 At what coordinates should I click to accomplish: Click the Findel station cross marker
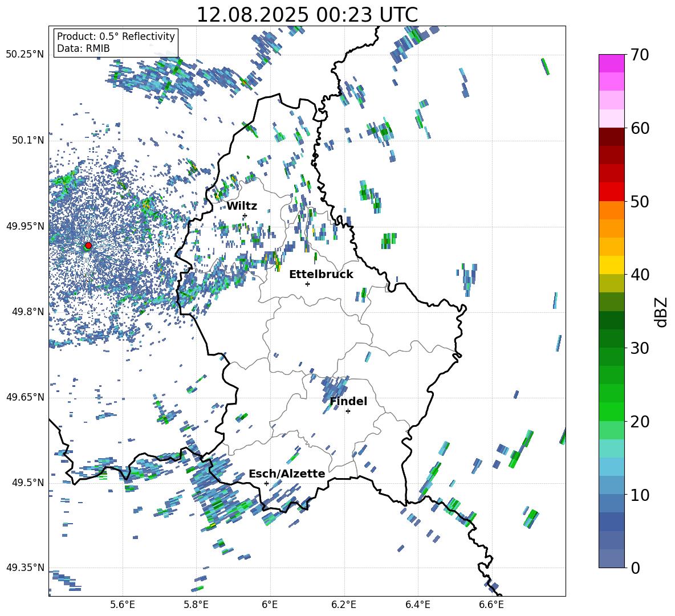pyautogui.click(x=348, y=411)
